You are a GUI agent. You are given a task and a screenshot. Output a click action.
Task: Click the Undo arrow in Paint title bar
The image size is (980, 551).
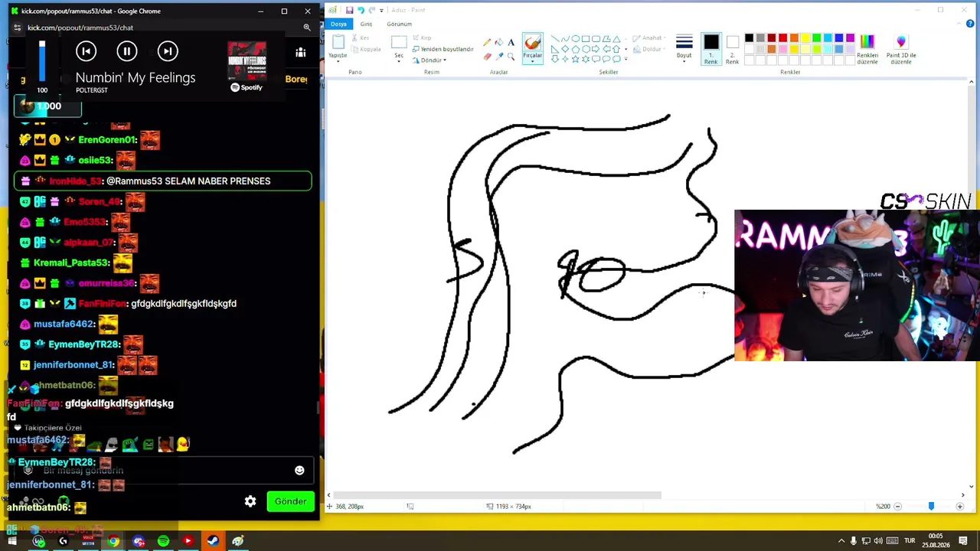[361, 10]
